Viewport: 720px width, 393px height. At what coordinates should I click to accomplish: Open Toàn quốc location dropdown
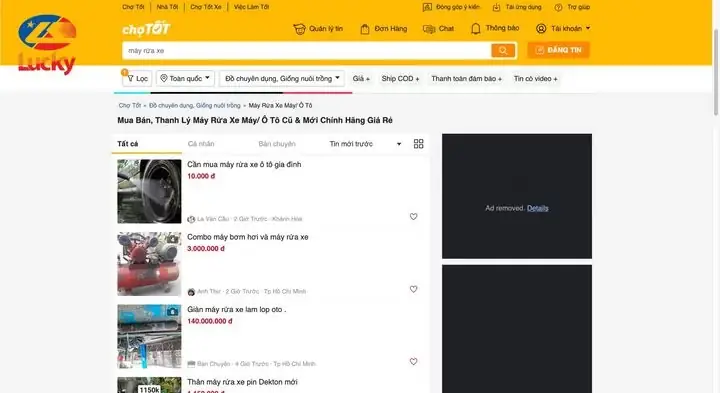tap(185, 79)
